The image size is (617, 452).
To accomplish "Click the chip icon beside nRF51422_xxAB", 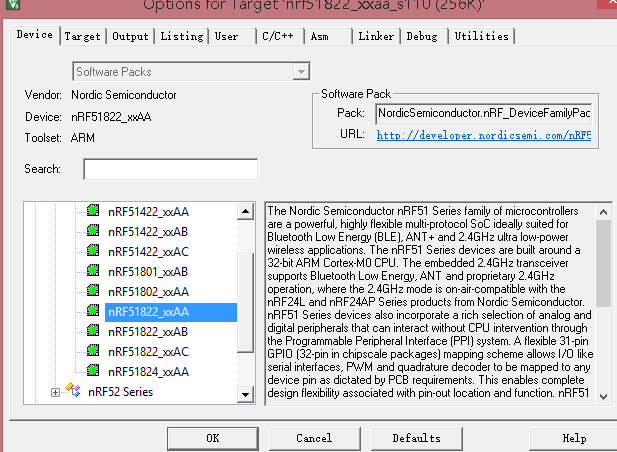I will (x=93, y=231).
